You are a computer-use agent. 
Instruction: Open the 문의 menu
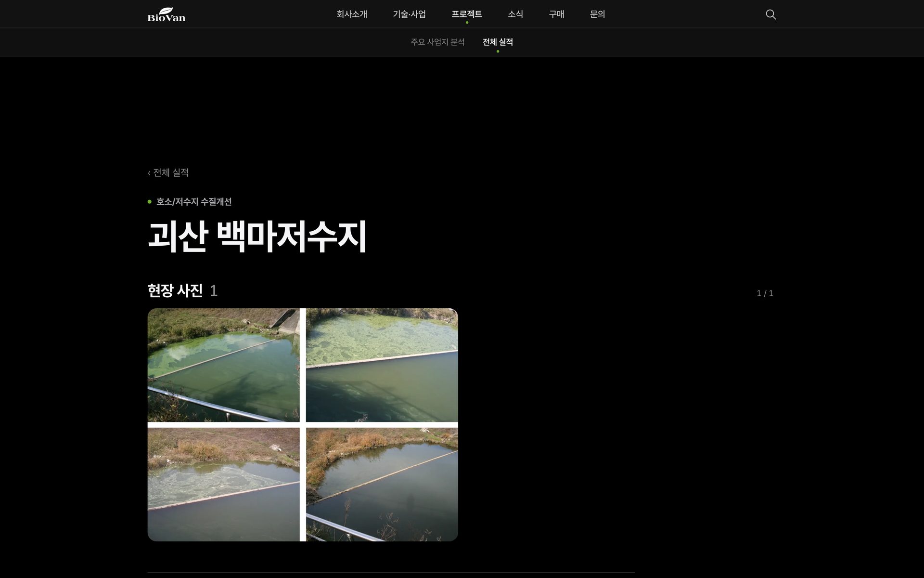(x=597, y=14)
